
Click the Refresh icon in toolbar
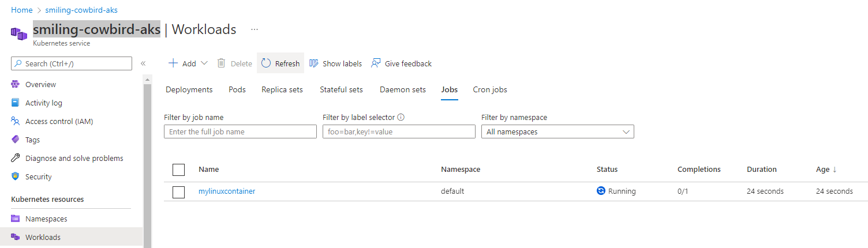266,63
